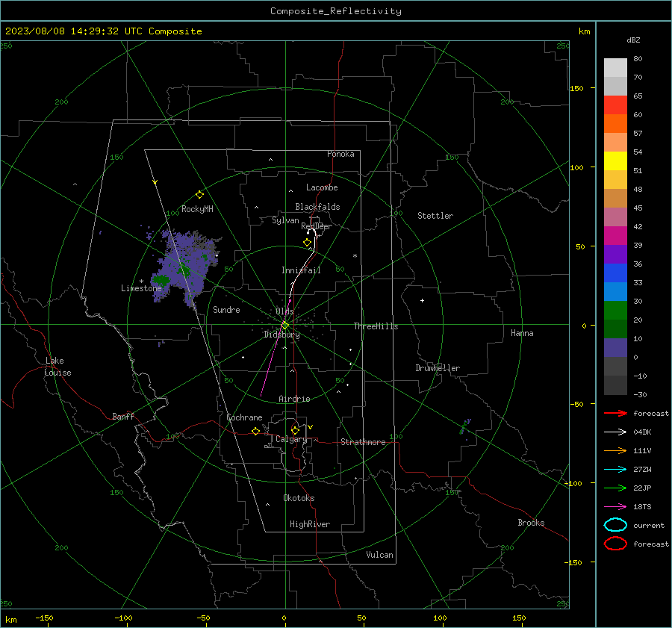
Task: Click the Hanna label
Action: [x=522, y=333]
